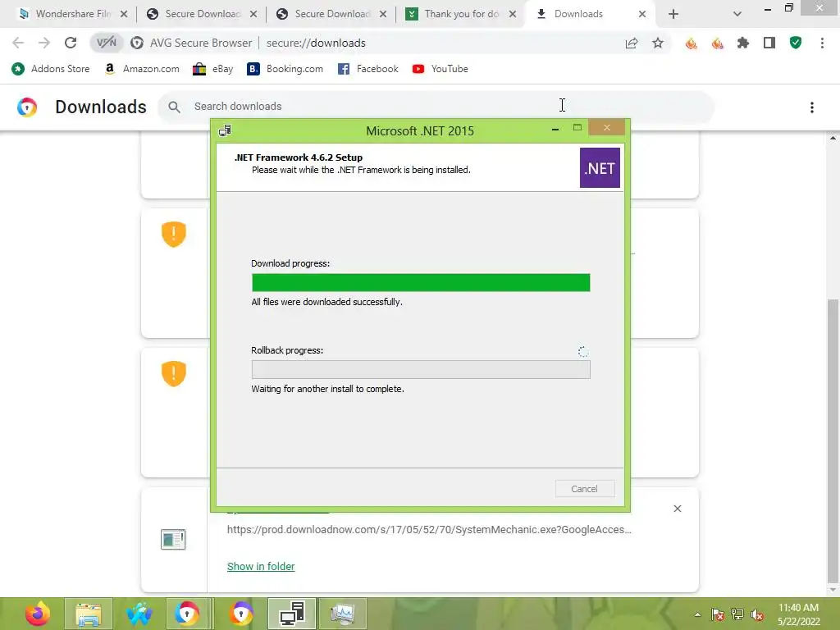Click the purple .NET logo
The height and width of the screenshot is (630, 840).
[600, 167]
